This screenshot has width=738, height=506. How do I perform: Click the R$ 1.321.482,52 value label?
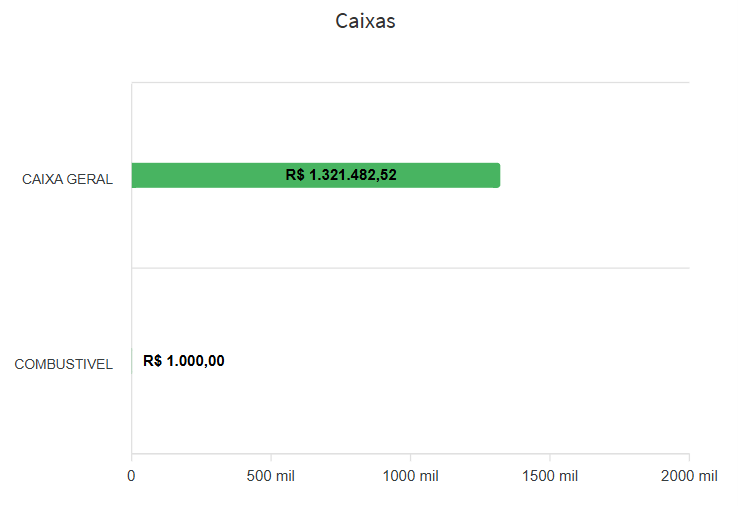[x=341, y=175]
